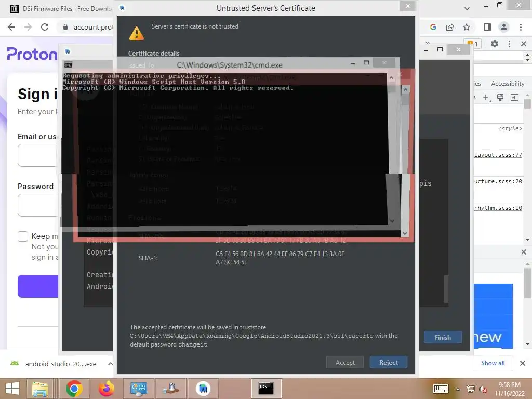Dismiss the Chrome downloads bar
The height and width of the screenshot is (399, 532).
(523, 363)
